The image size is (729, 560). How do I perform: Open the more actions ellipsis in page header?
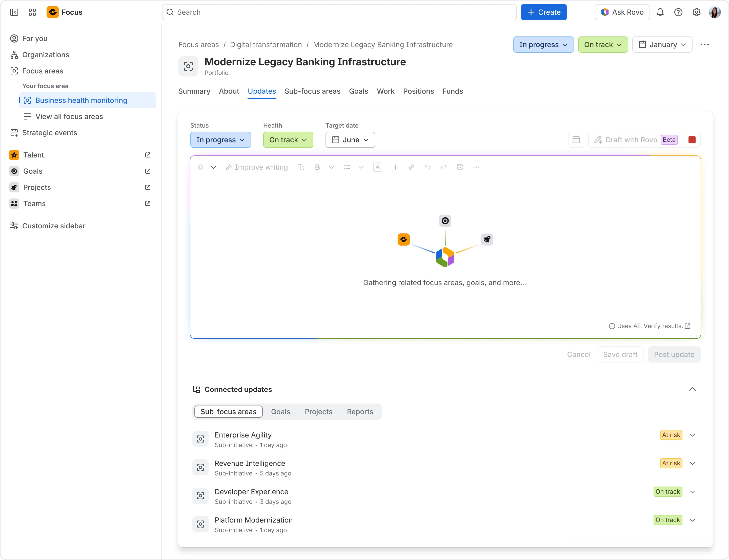(705, 45)
